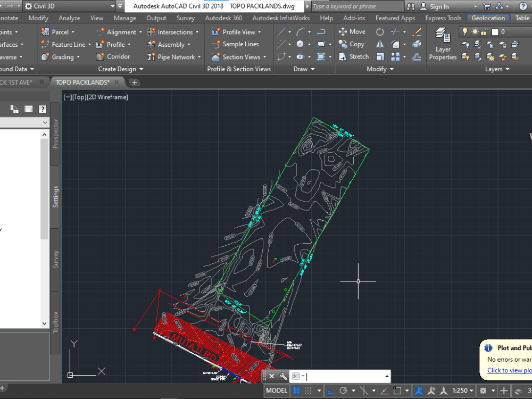The image size is (532, 399).
Task: Click the Rotate tool icon
Action: pyautogui.click(x=380, y=32)
